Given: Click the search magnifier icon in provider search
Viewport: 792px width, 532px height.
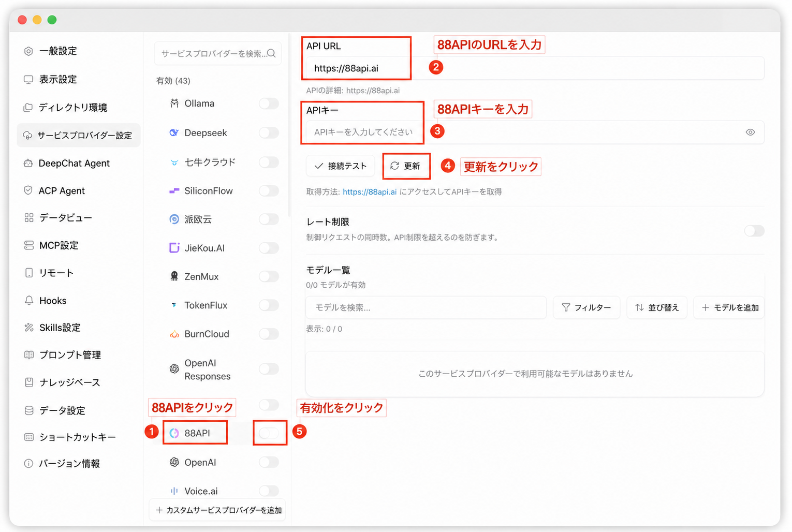Looking at the screenshot, I should tap(271, 53).
